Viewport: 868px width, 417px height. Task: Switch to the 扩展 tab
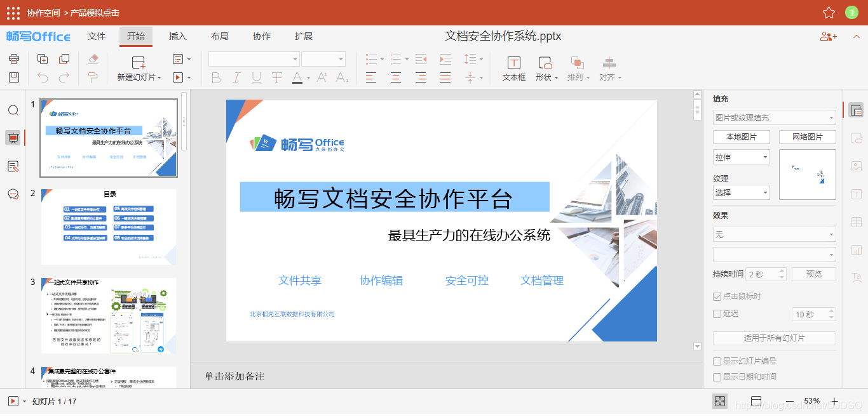[304, 36]
